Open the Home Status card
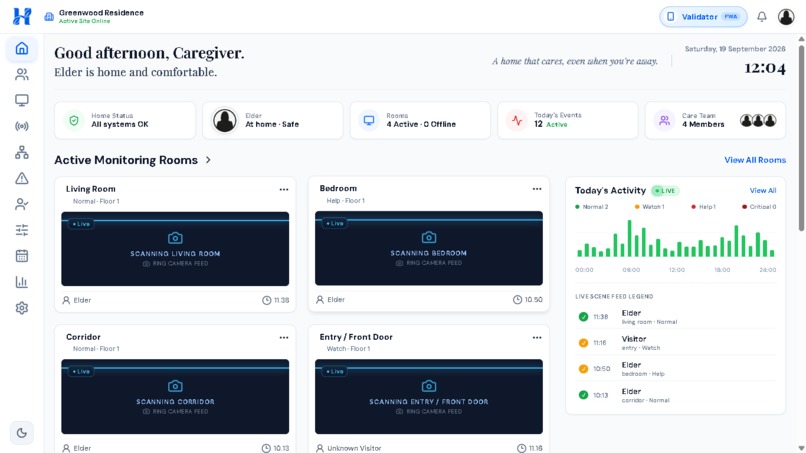Screen dimensions: 806x453 click(x=125, y=120)
